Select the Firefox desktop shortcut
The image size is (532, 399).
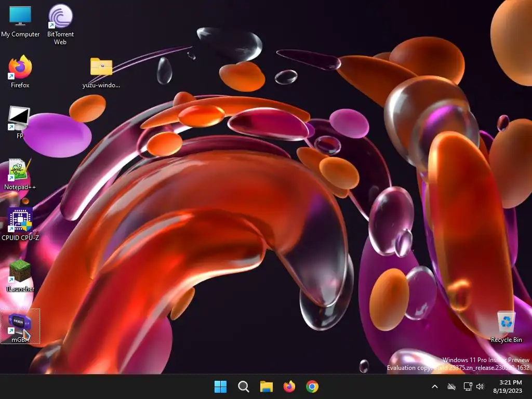pyautogui.click(x=20, y=72)
